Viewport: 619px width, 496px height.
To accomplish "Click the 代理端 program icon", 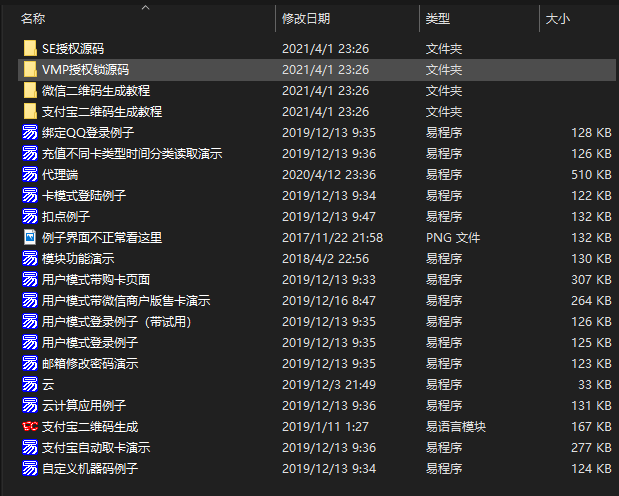I will 30,174.
